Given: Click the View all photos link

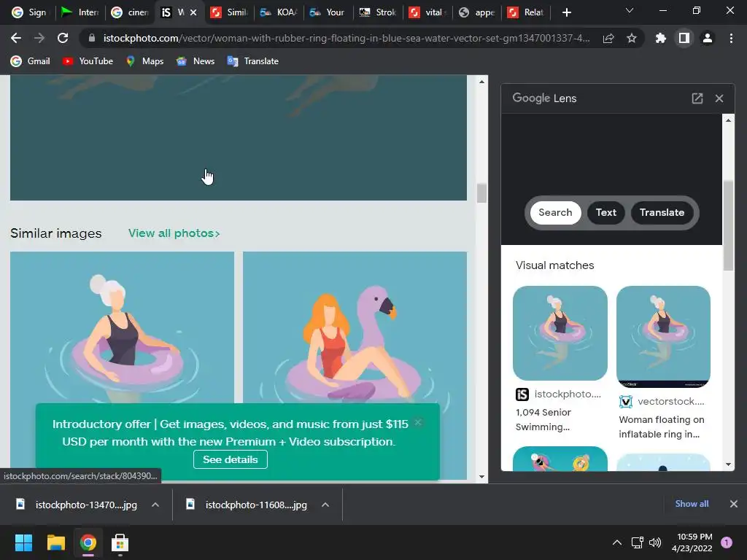Looking at the screenshot, I should [x=174, y=233].
